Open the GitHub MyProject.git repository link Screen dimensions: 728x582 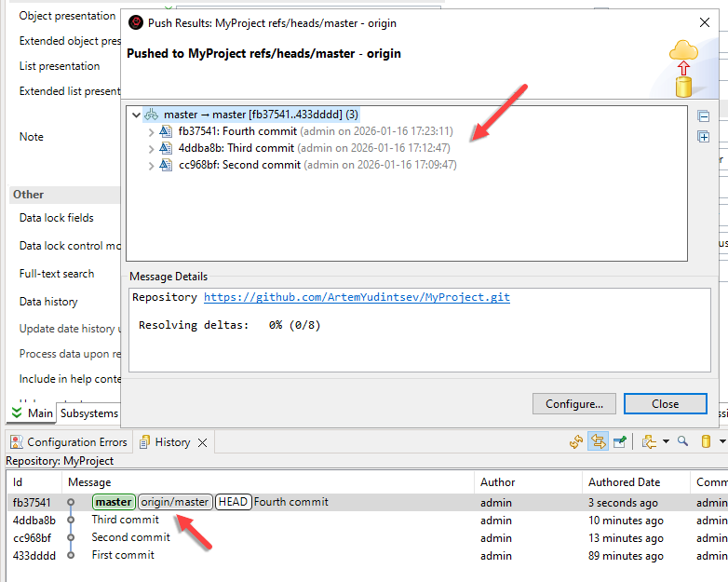click(357, 298)
